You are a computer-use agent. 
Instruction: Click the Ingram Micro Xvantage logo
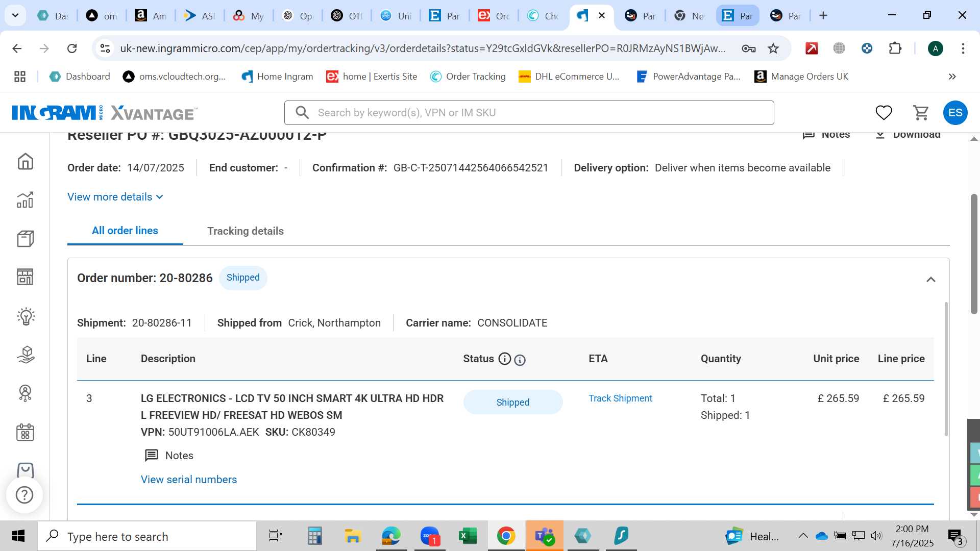(x=105, y=113)
